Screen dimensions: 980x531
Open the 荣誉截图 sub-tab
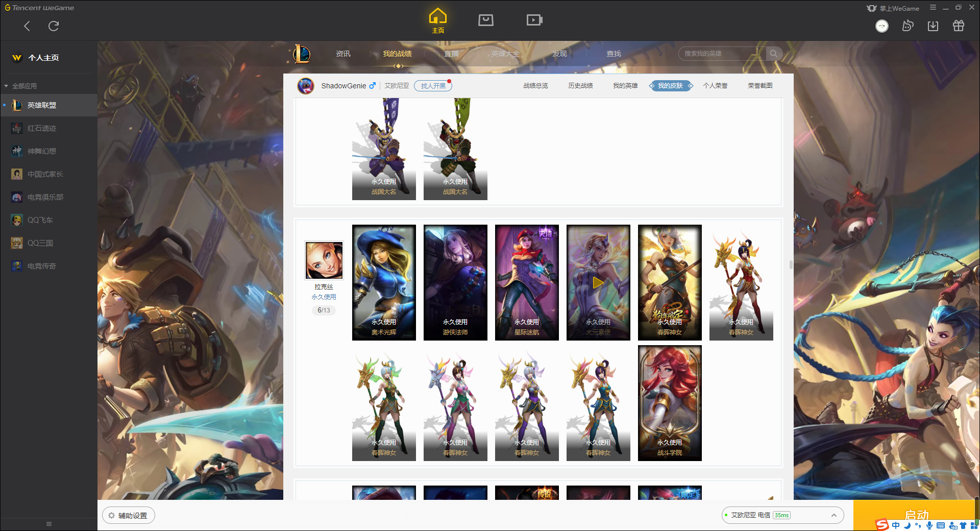click(760, 86)
